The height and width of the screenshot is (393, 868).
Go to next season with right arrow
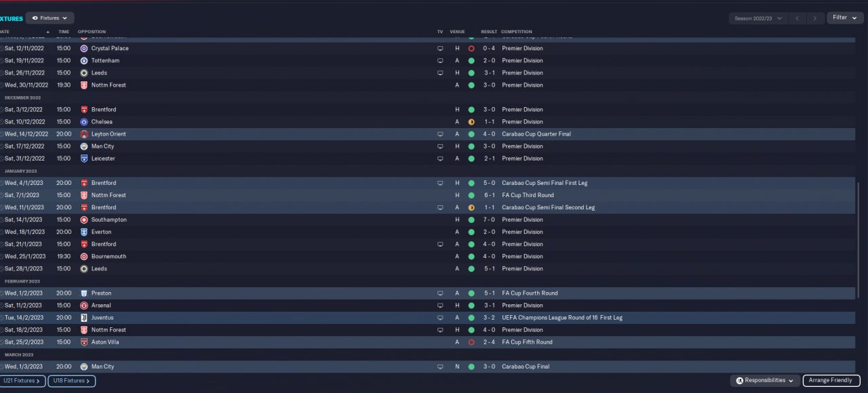point(816,18)
